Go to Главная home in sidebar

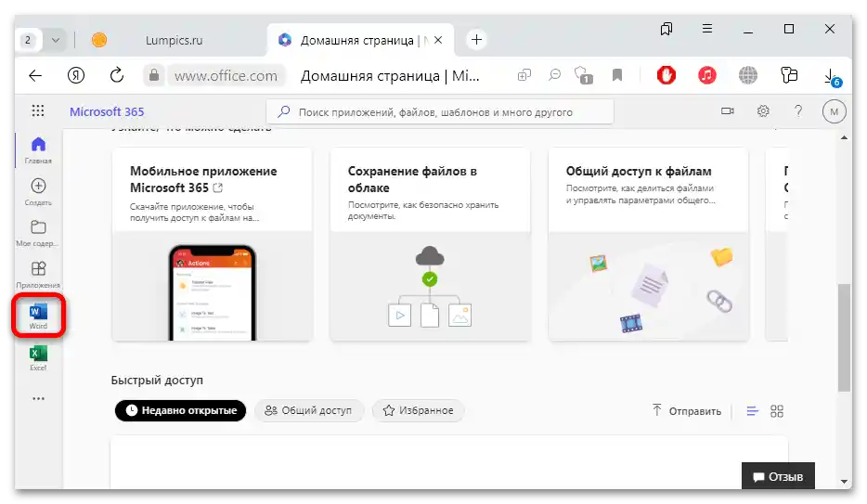coord(38,150)
